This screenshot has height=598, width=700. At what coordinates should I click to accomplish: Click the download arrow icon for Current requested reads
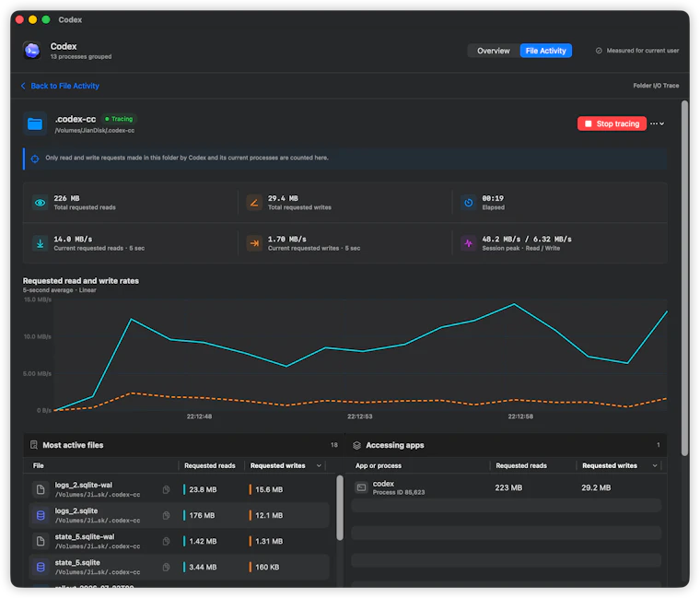click(x=41, y=243)
